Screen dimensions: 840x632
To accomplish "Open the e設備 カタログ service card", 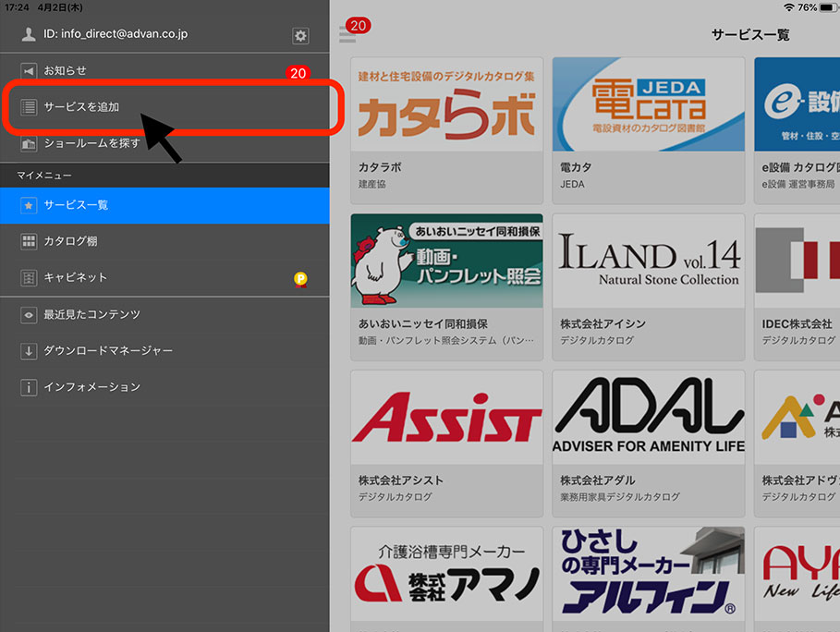I will click(x=797, y=130).
